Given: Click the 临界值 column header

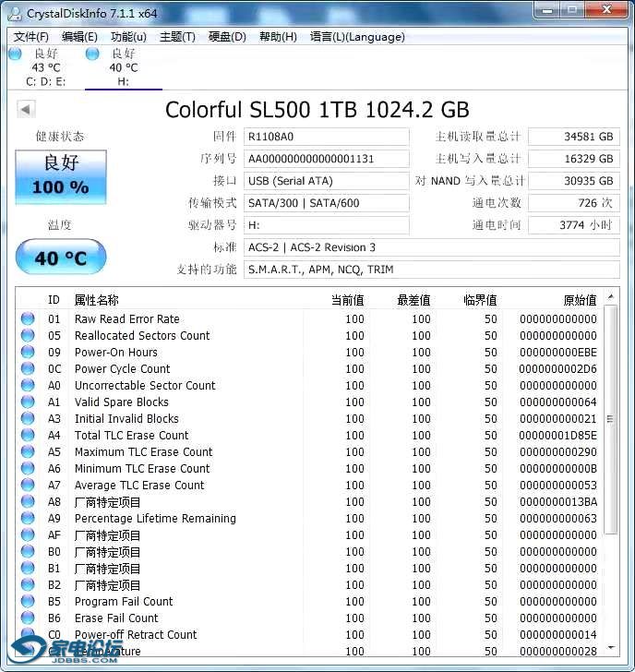Looking at the screenshot, I should point(480,300).
